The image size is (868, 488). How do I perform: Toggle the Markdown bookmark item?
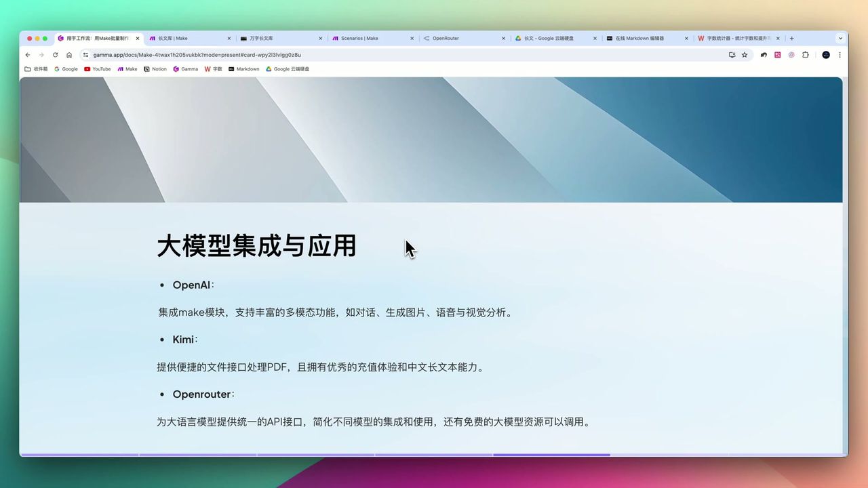pos(243,68)
